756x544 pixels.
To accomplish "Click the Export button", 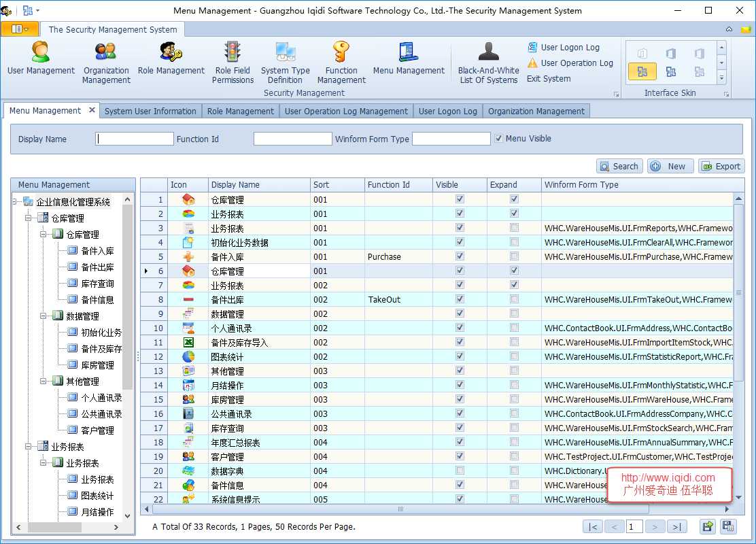I will (x=721, y=167).
